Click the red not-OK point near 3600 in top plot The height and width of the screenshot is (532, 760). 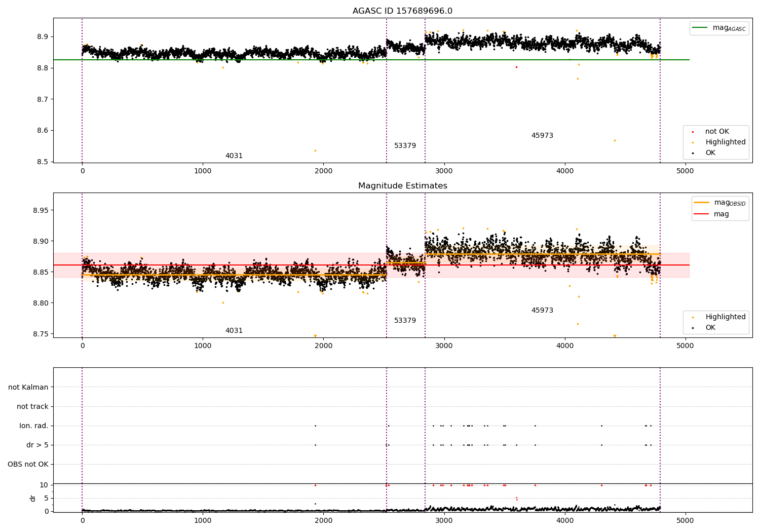(516, 67)
